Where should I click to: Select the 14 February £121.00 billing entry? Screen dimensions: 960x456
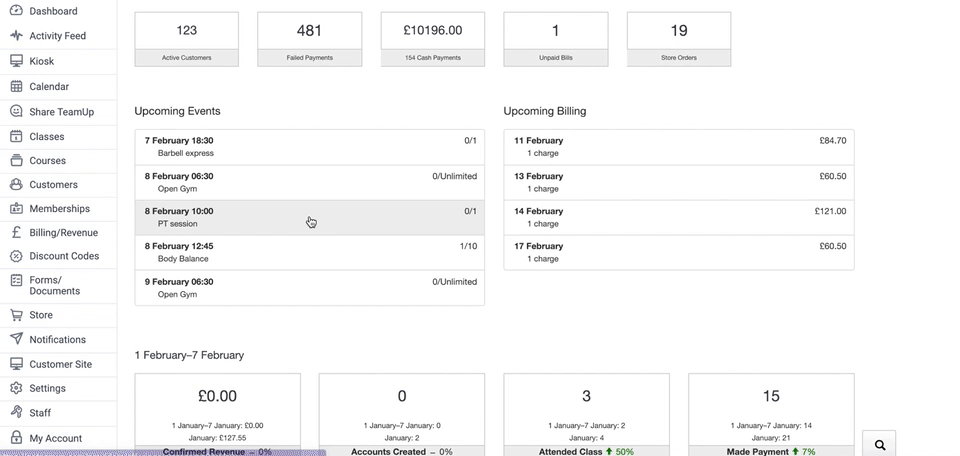coord(678,218)
